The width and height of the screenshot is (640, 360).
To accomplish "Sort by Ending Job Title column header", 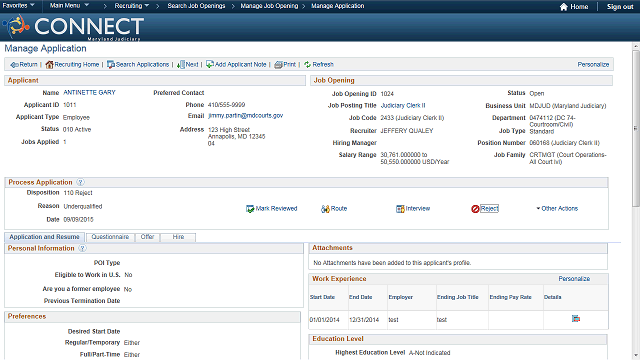I will coord(458,297).
